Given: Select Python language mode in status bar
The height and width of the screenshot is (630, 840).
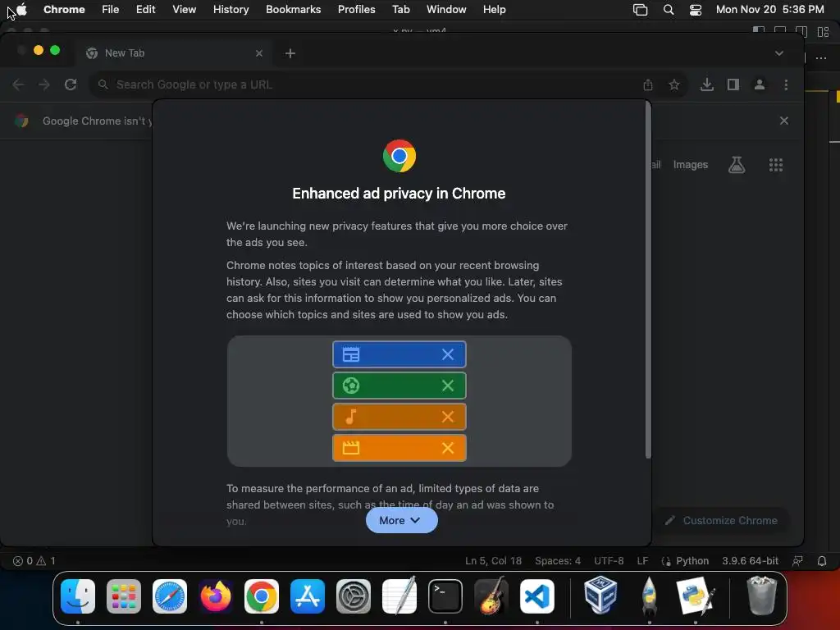Looking at the screenshot, I should coord(692,561).
